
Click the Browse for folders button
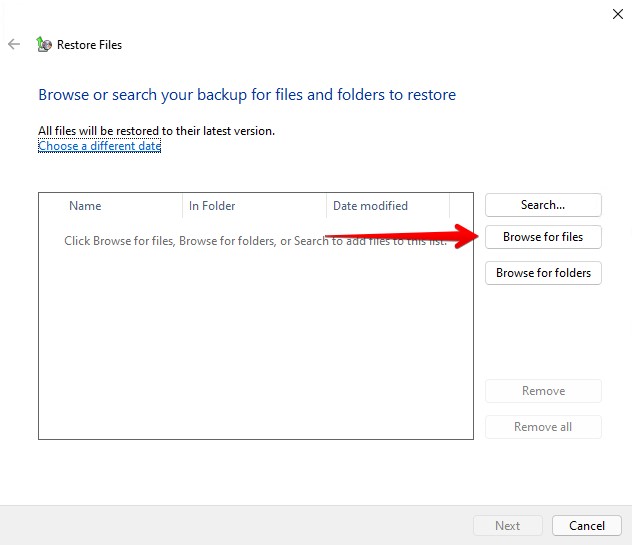pyautogui.click(x=543, y=273)
